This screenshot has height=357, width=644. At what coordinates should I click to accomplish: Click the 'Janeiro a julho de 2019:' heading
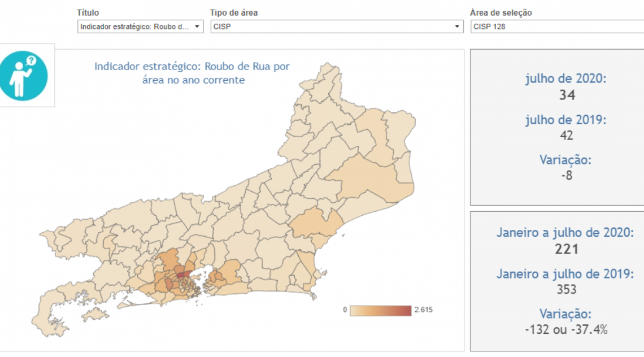point(565,273)
